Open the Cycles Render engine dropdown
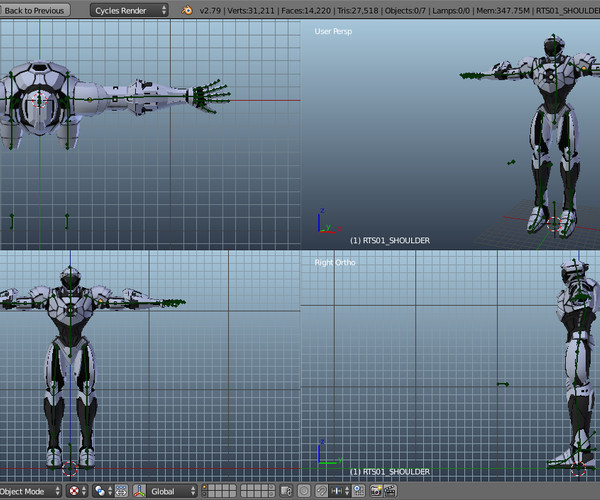The image size is (600, 500). [130, 10]
